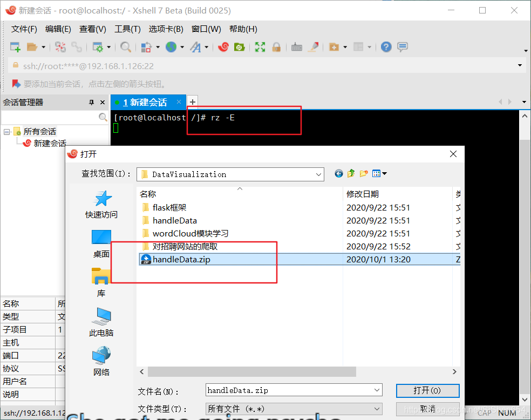Click the Reconnect chain-link icon
Screen dimensions: 531x420
point(77,47)
